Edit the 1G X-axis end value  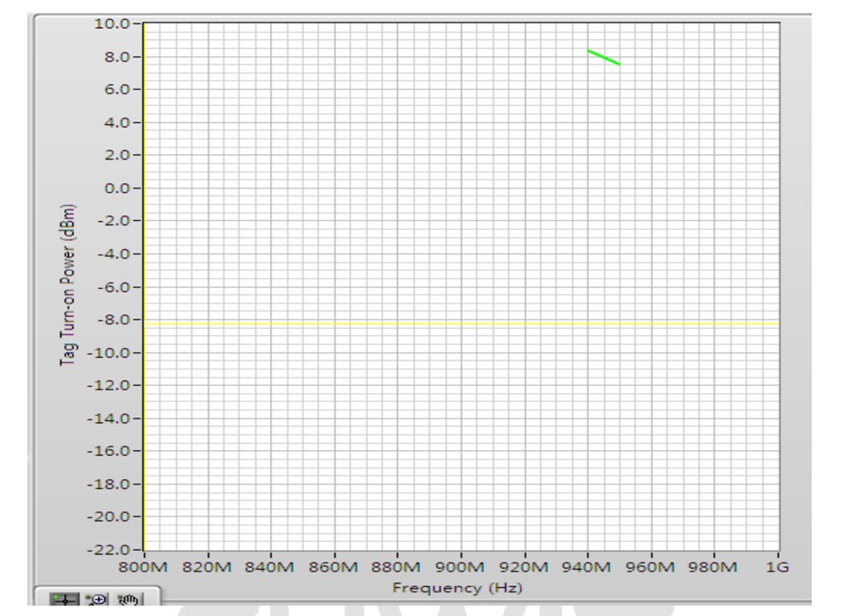776,568
